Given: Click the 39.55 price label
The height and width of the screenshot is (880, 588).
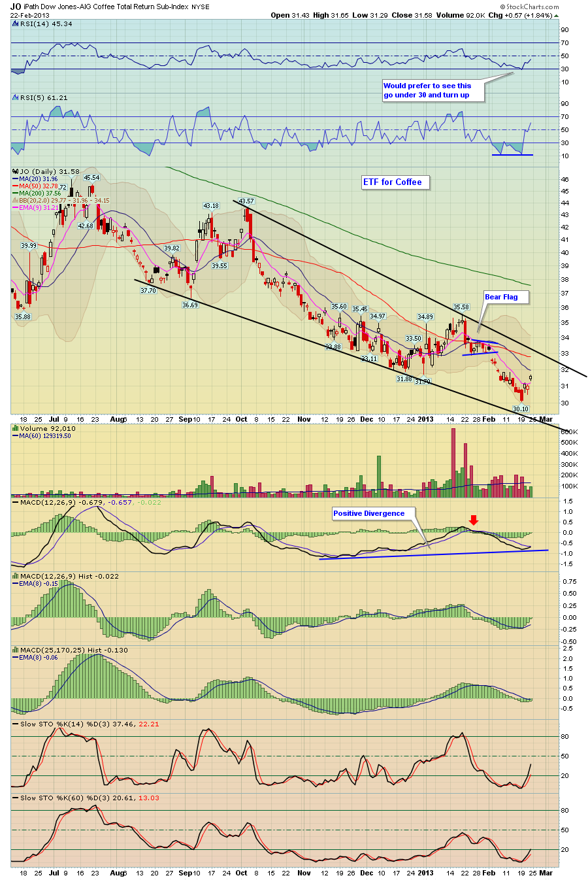Looking at the screenshot, I should 220,266.
